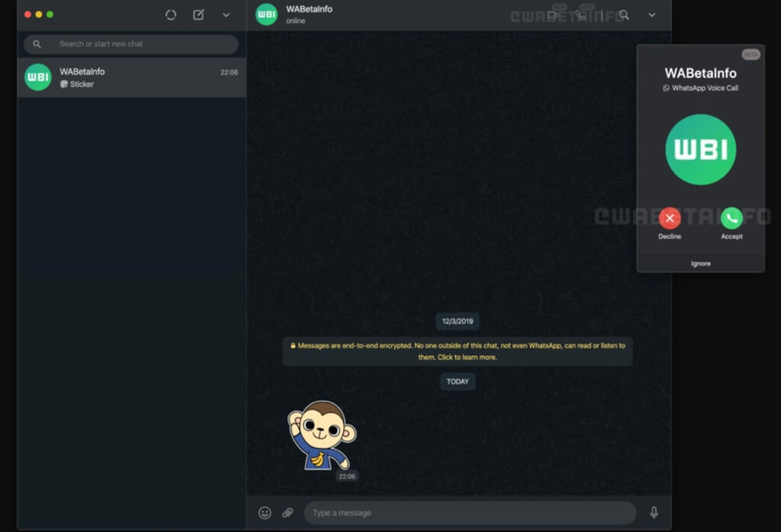Focus the Type a message box

point(470,513)
